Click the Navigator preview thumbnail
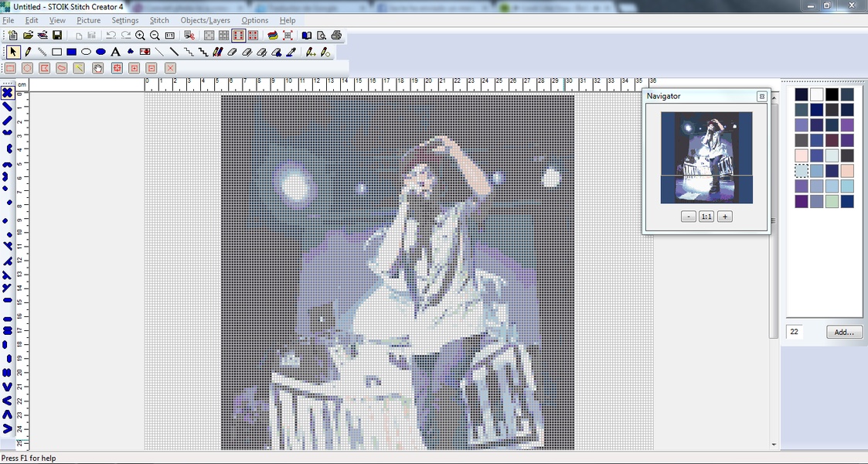868x464 pixels. (706, 158)
